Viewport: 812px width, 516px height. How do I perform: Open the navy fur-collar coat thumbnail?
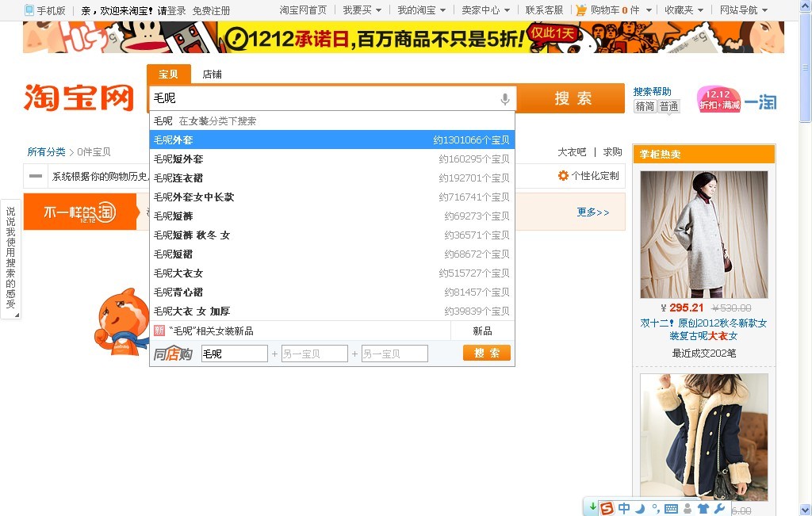(x=704, y=438)
